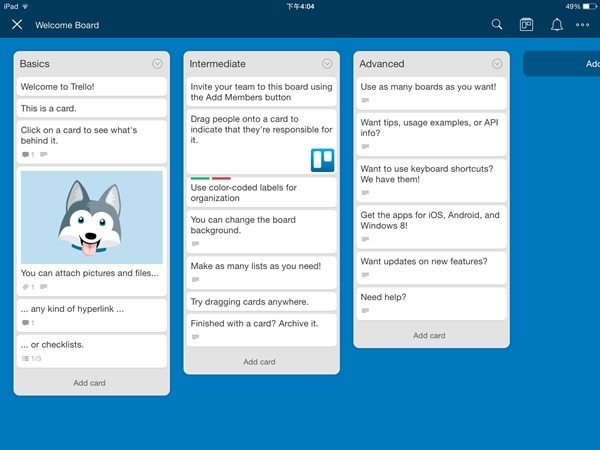600x450 pixels.
Task: Open the 'Get the apps for iOS, Android' card
Action: tap(431, 227)
